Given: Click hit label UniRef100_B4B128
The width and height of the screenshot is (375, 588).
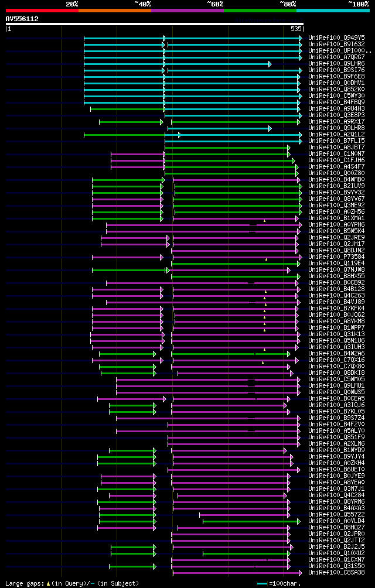Looking at the screenshot, I should [336, 289].
